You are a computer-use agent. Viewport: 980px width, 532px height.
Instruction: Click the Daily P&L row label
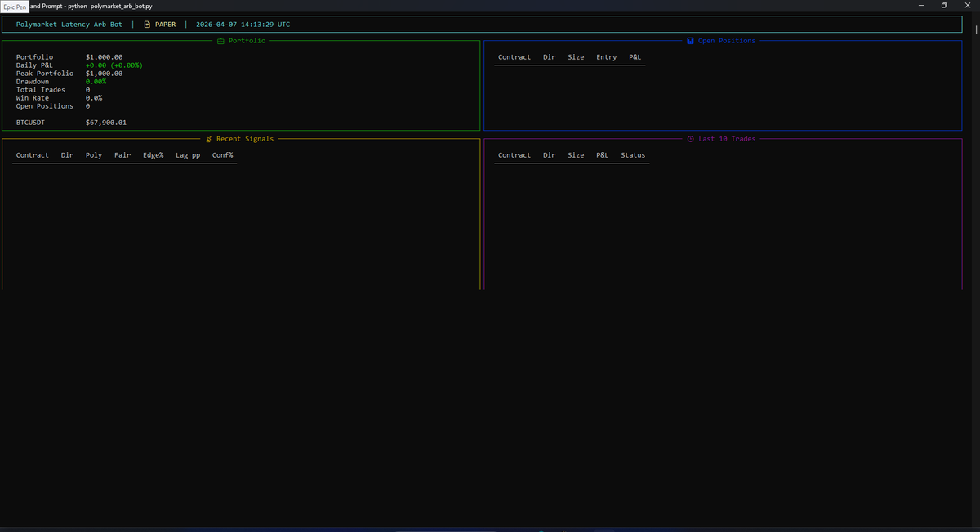pos(34,65)
